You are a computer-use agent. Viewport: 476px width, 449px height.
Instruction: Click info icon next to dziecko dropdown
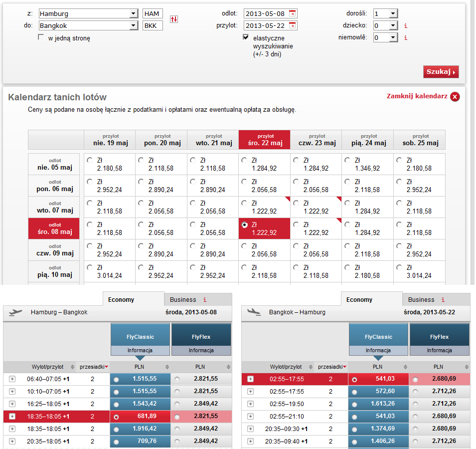[x=406, y=25]
